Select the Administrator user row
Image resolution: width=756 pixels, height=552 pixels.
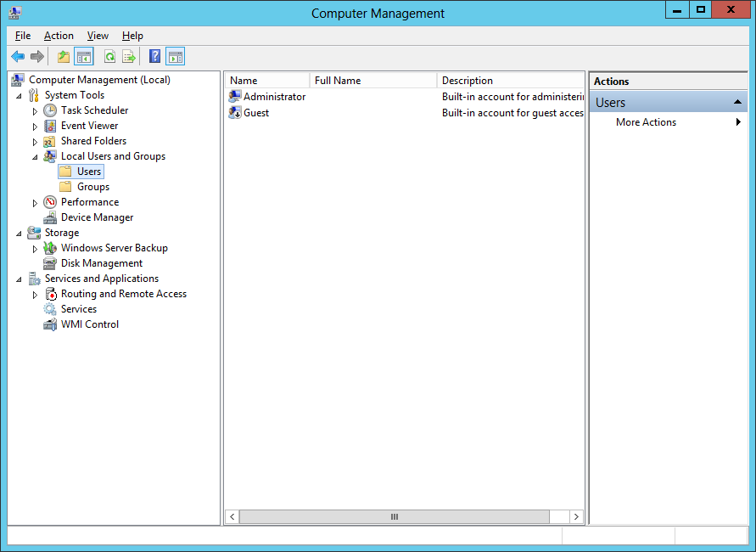click(405, 97)
